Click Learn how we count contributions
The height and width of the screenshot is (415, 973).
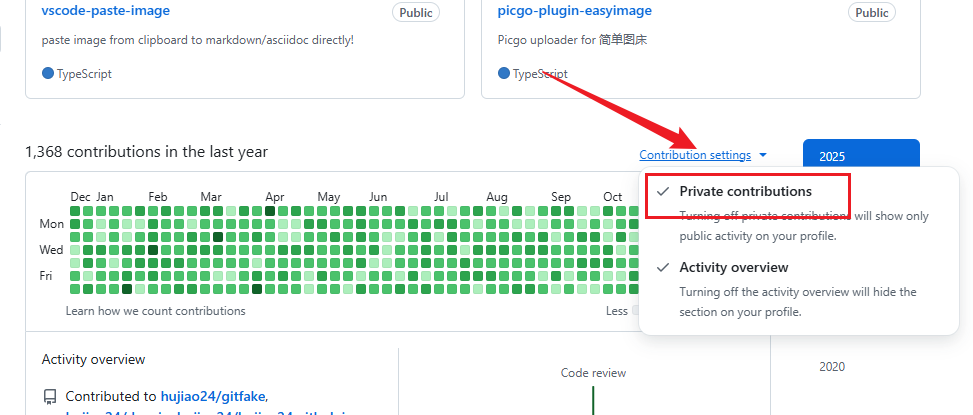coord(155,311)
